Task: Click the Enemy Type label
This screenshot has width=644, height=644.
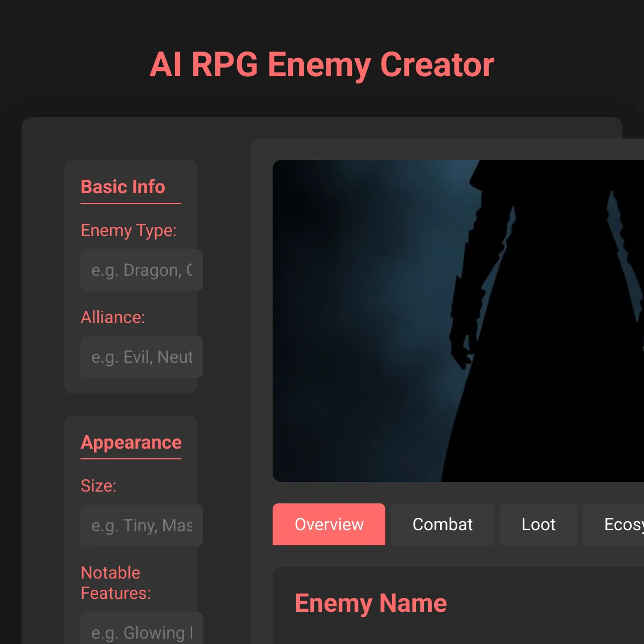Action: 129,230
